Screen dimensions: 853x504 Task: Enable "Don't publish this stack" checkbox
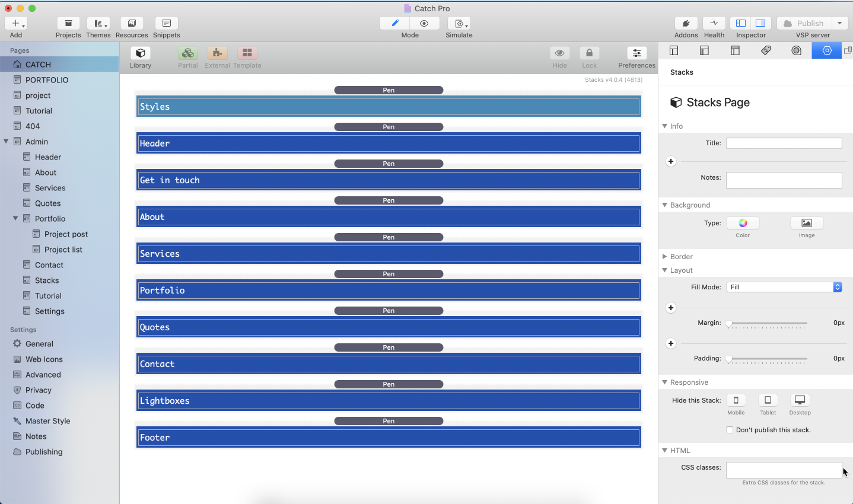point(730,430)
